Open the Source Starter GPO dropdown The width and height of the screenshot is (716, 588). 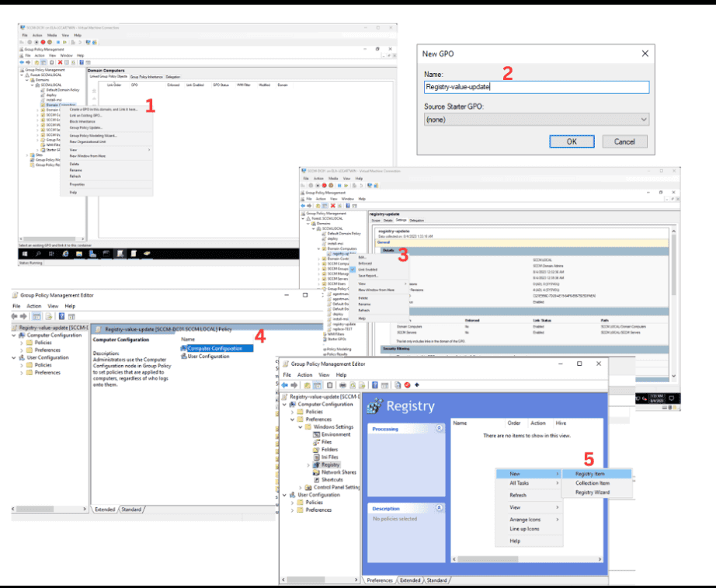click(x=535, y=120)
